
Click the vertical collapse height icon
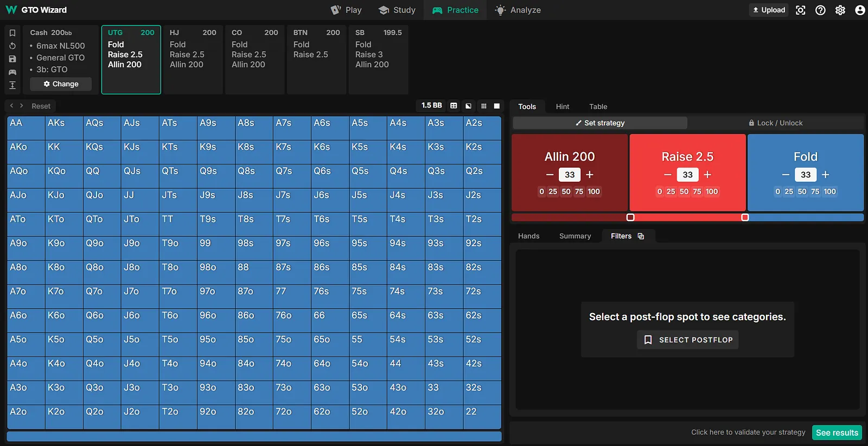point(12,85)
